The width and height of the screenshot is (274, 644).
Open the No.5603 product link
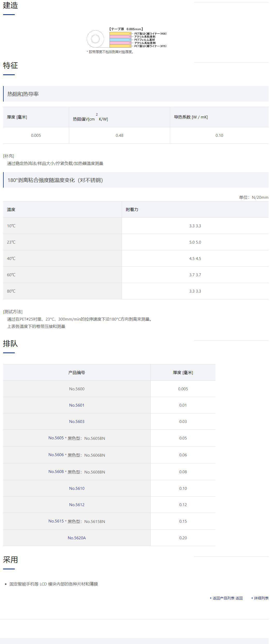77,421
